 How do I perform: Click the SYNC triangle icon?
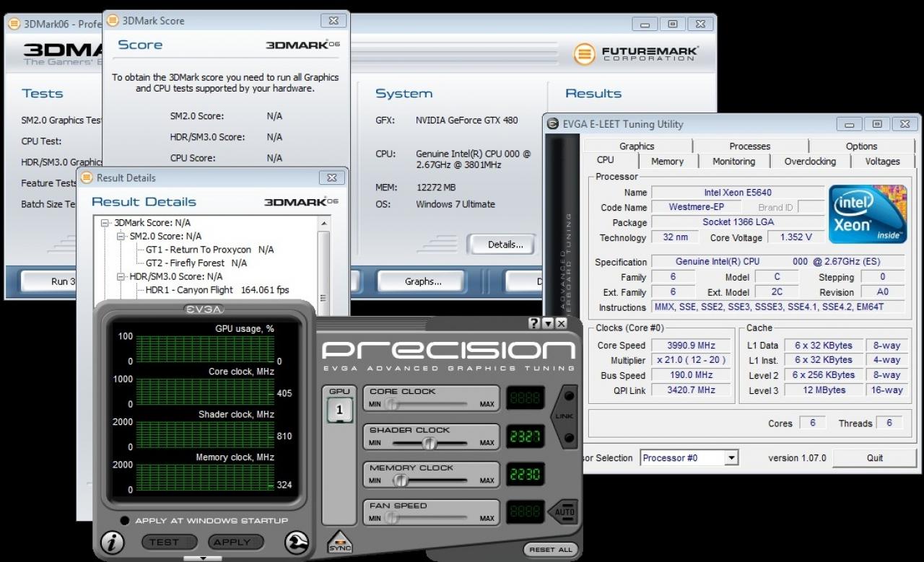click(x=340, y=543)
